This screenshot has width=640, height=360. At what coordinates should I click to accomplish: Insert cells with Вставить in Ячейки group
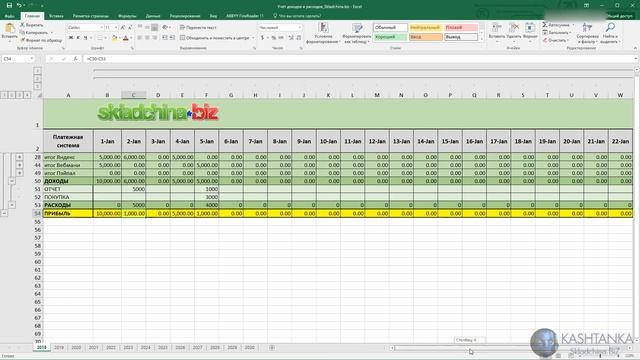coord(497,31)
